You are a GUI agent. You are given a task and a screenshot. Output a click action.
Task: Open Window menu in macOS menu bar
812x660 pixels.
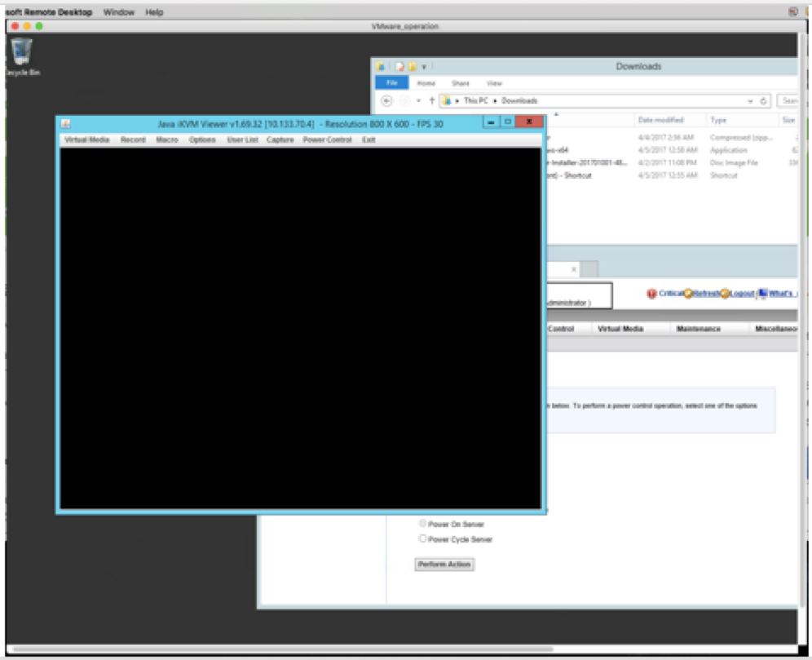(x=118, y=12)
